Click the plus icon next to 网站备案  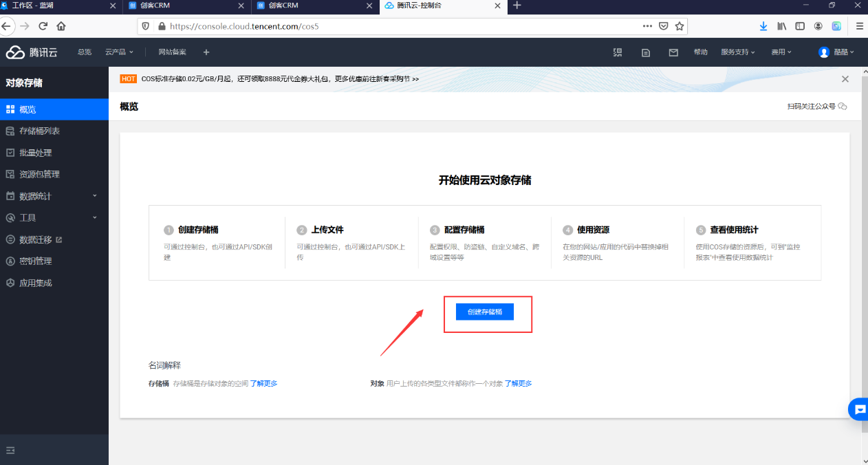pyautogui.click(x=206, y=52)
